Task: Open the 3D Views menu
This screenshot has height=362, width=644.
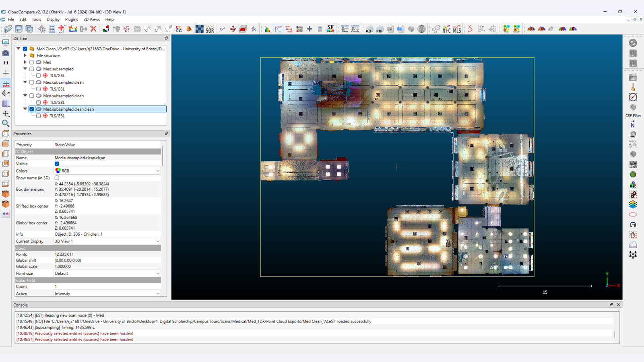Action: point(92,19)
